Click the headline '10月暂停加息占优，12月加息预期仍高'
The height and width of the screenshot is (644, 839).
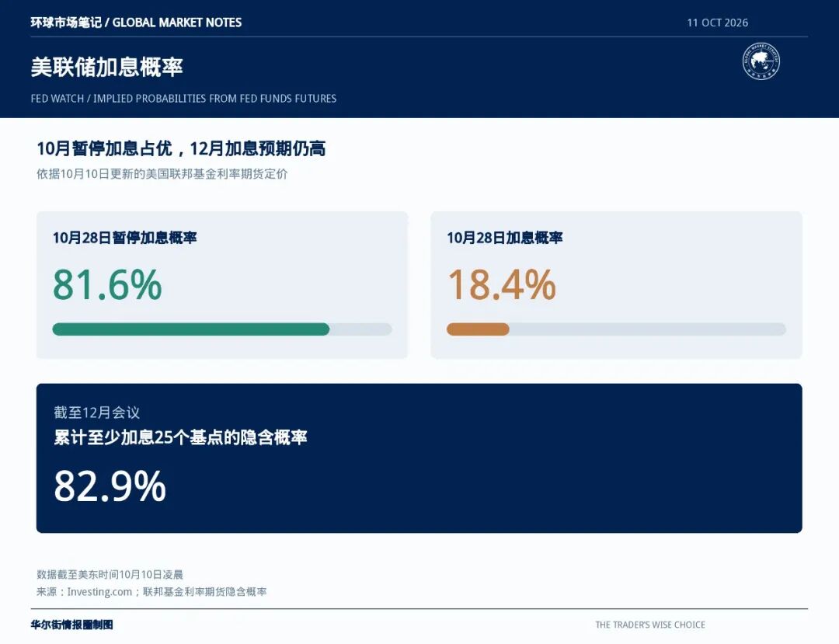(x=181, y=148)
